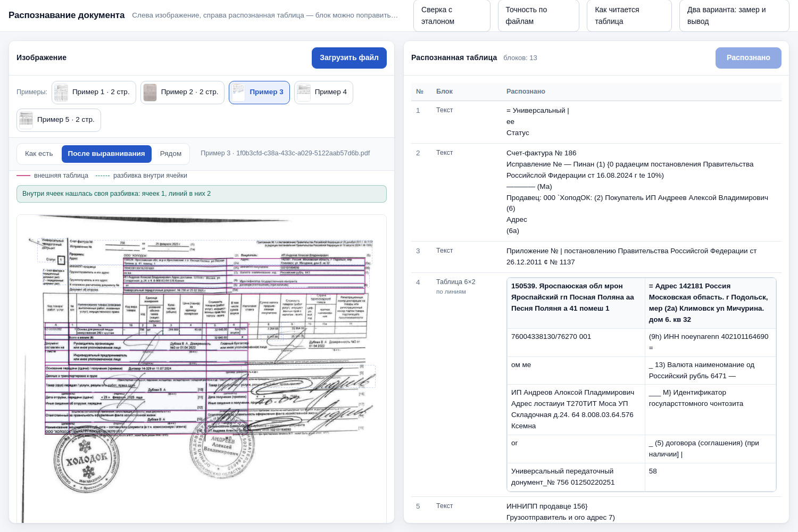Click the Изображение panel heading
Viewport: 798px width, 532px height.
point(41,58)
